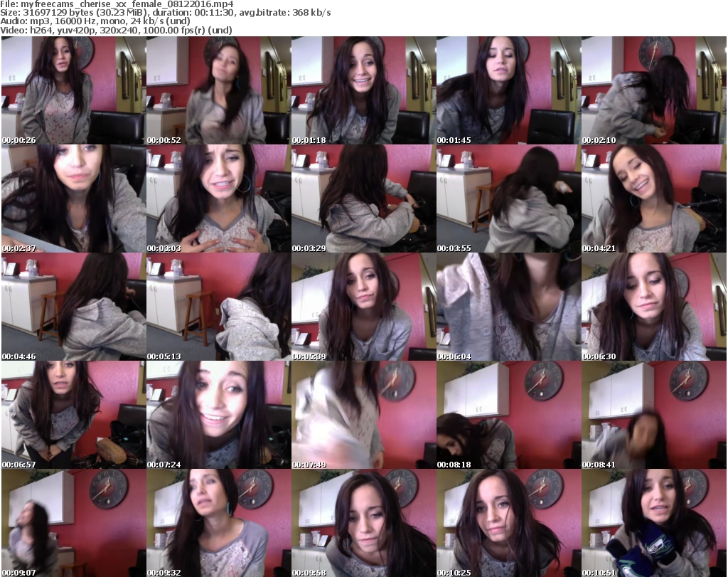Select the thumbnail at 00:02:37
Viewport: 728px width, 577px height.
pos(74,198)
